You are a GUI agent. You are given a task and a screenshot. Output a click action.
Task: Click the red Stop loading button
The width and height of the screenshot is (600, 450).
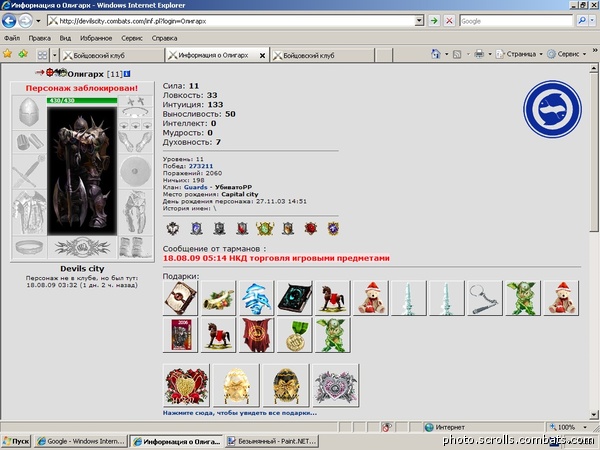click(449, 21)
